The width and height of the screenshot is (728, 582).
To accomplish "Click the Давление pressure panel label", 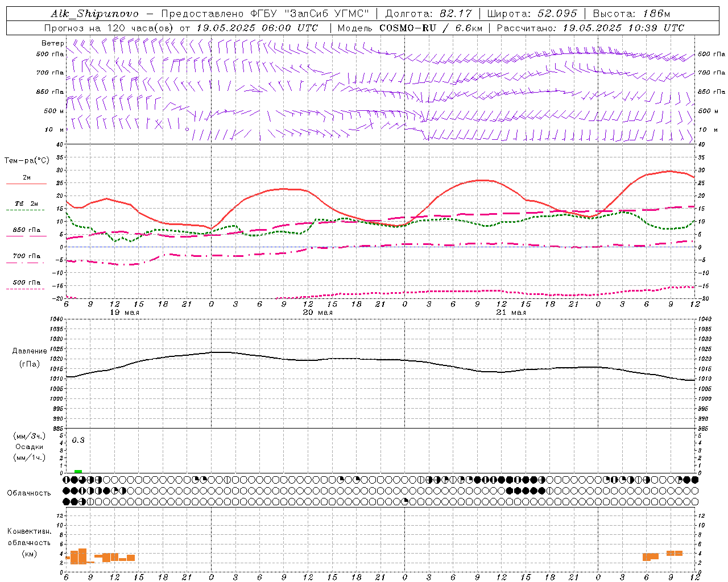I will 30,351.
